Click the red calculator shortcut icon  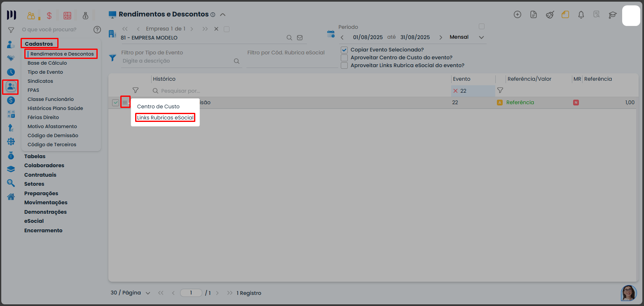67,16
